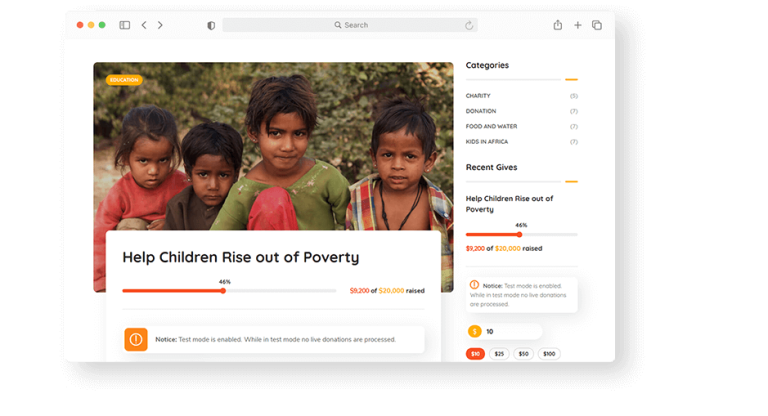The width and height of the screenshot is (768, 416).
Task: Toggle the browser sidebar icon
Action: coord(124,25)
